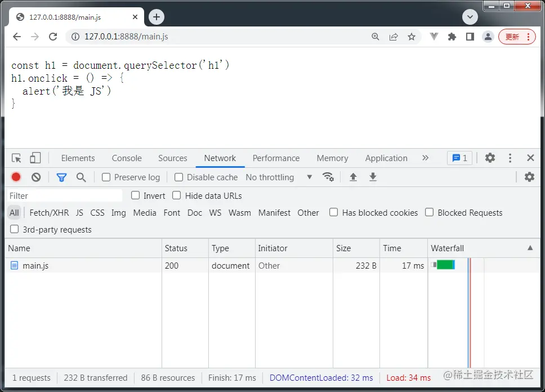Open the No throttling dropdown

(279, 177)
